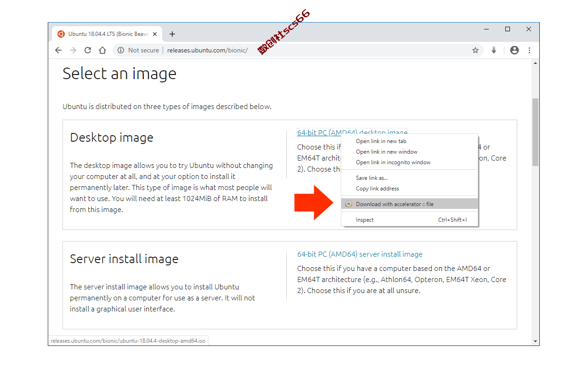This screenshot has height=368, width=588.
Task: Click the scrollbar down arrow
Action: [x=535, y=341]
